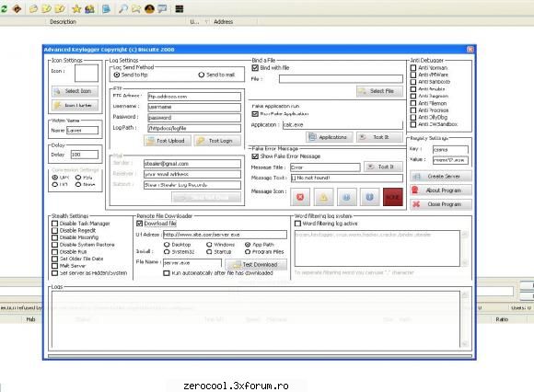Click the users icon beside the star

pos(89,8)
